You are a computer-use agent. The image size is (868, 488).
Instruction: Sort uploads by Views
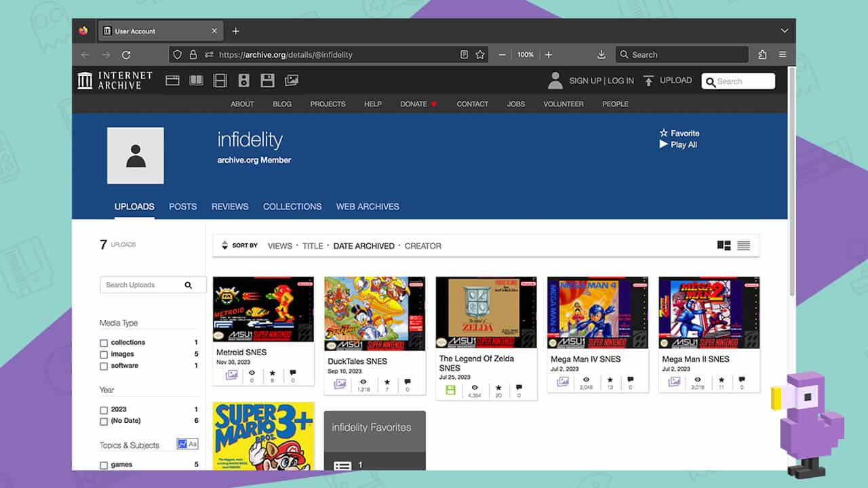coord(280,246)
